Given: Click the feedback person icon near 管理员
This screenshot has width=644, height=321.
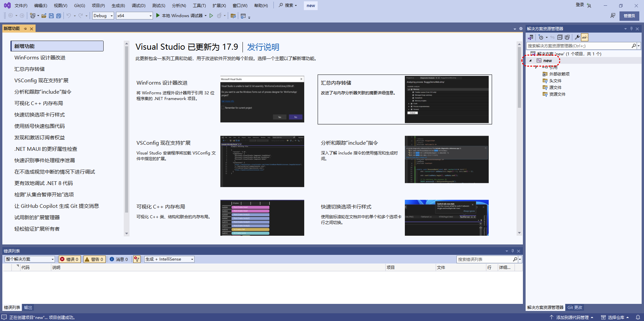Looking at the screenshot, I should pos(613,16).
